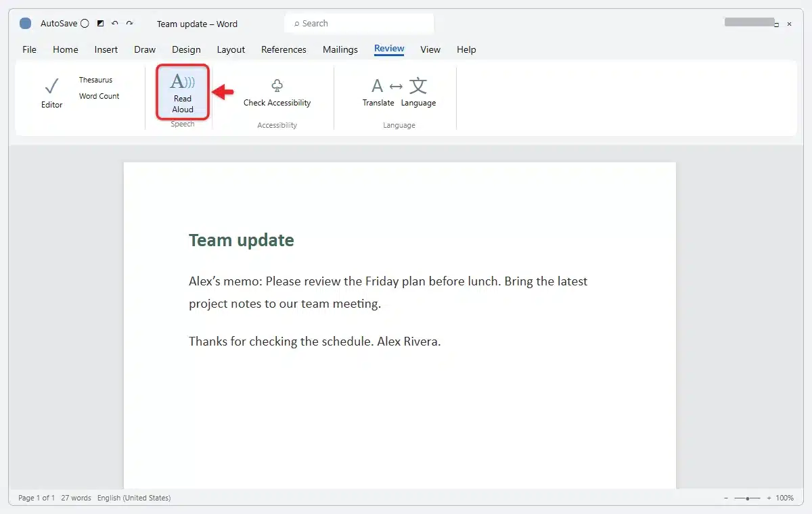Undo the last action

115,24
